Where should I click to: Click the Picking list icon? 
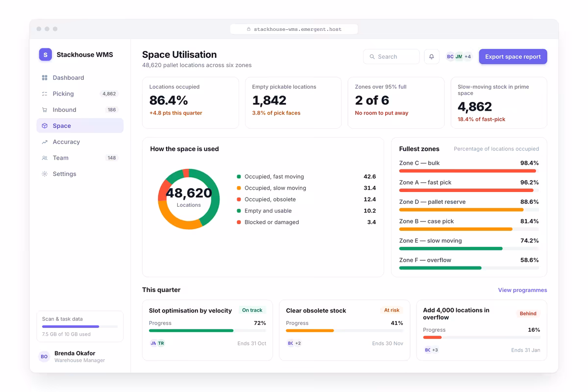(45, 94)
